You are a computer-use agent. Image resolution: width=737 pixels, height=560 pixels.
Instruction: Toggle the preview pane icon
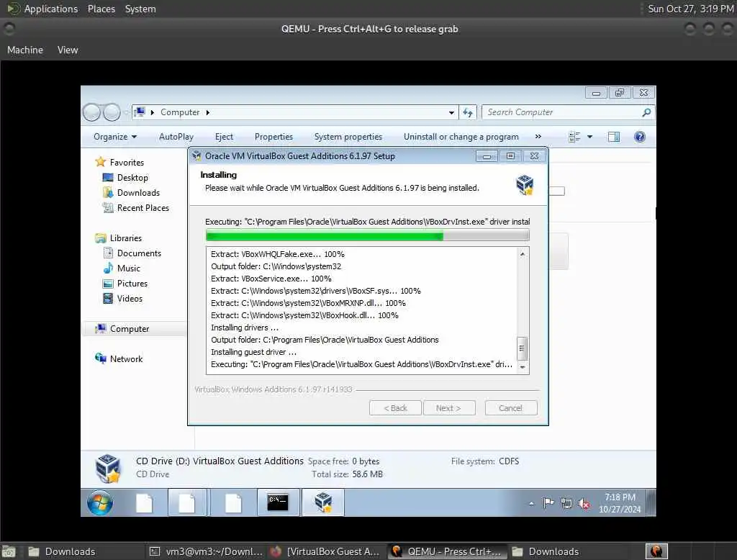point(613,137)
